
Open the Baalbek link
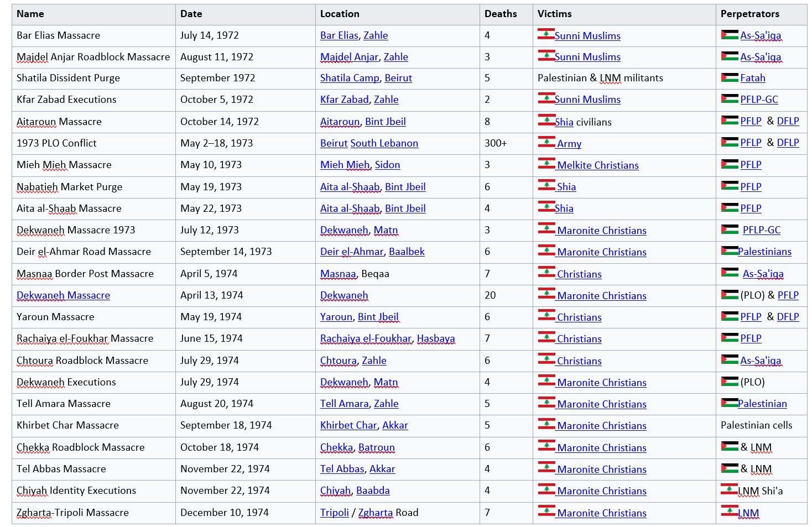pos(407,252)
